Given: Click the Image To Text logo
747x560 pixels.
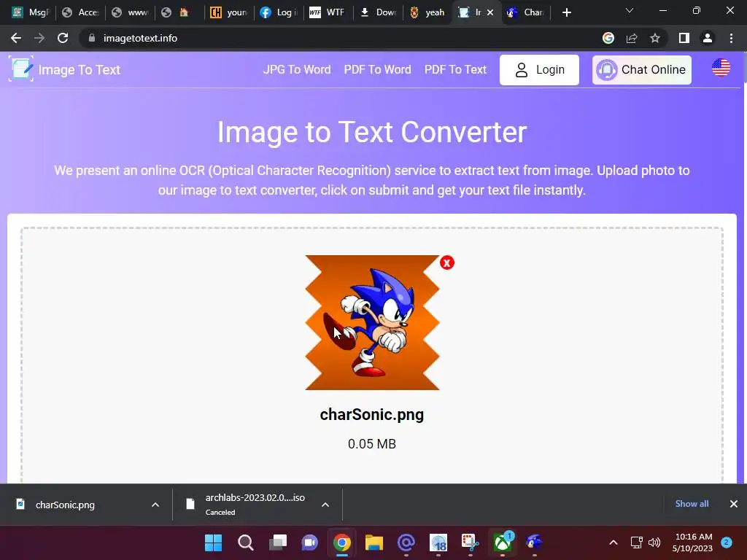Looking at the screenshot, I should 64,69.
